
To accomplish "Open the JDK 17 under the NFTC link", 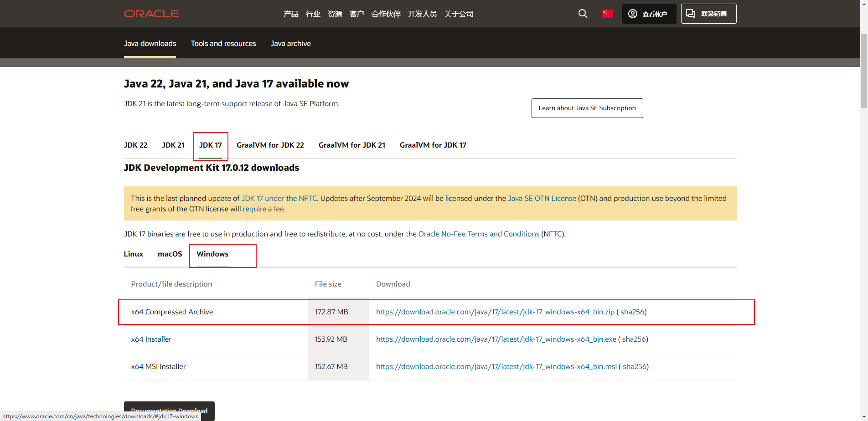I will pyautogui.click(x=279, y=199).
